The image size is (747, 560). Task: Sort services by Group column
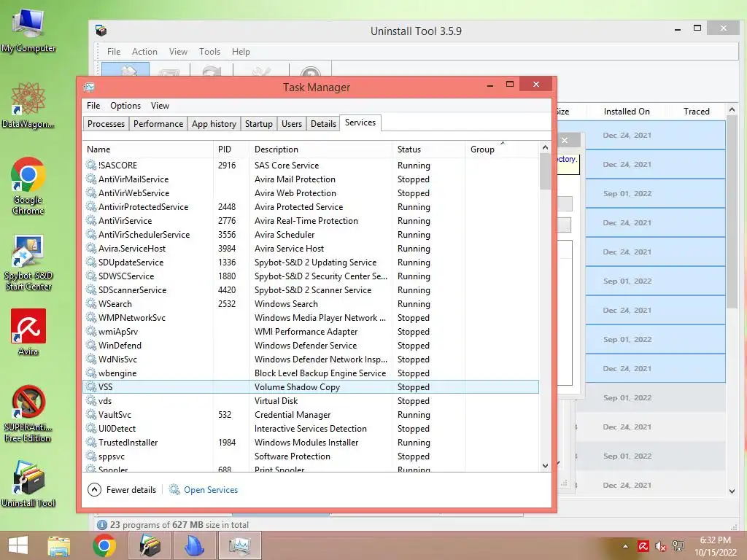tap(502, 149)
